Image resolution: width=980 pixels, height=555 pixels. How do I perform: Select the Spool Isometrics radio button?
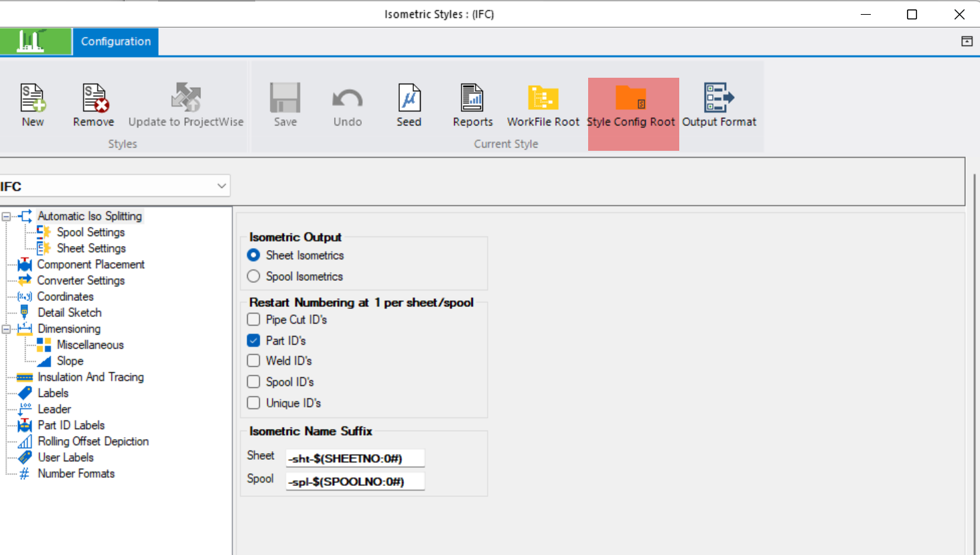pyautogui.click(x=253, y=276)
